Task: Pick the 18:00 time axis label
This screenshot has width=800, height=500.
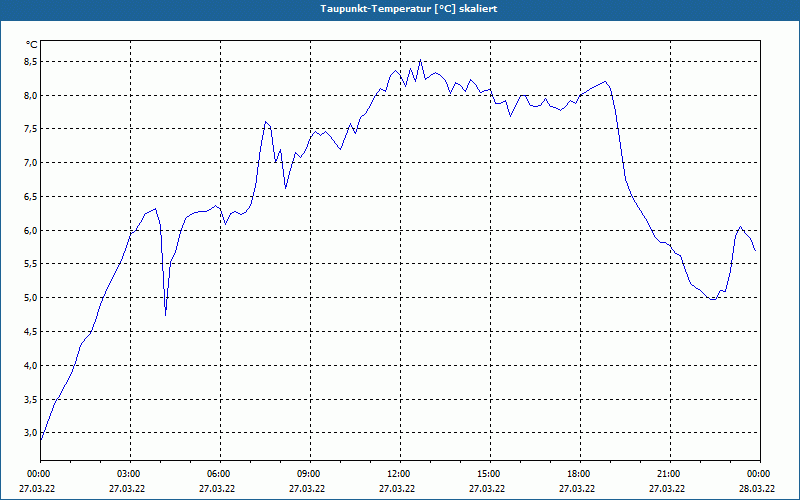Action: coord(580,474)
